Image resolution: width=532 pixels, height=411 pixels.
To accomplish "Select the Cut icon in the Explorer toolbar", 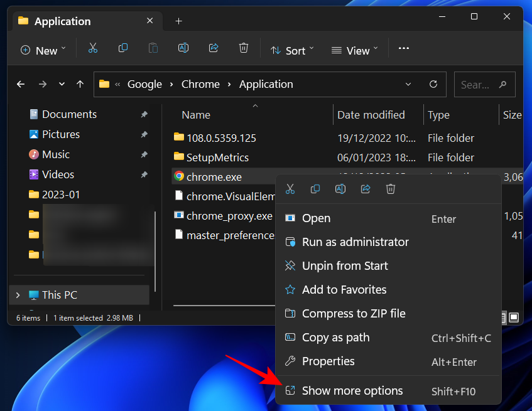I will pyautogui.click(x=92, y=48).
